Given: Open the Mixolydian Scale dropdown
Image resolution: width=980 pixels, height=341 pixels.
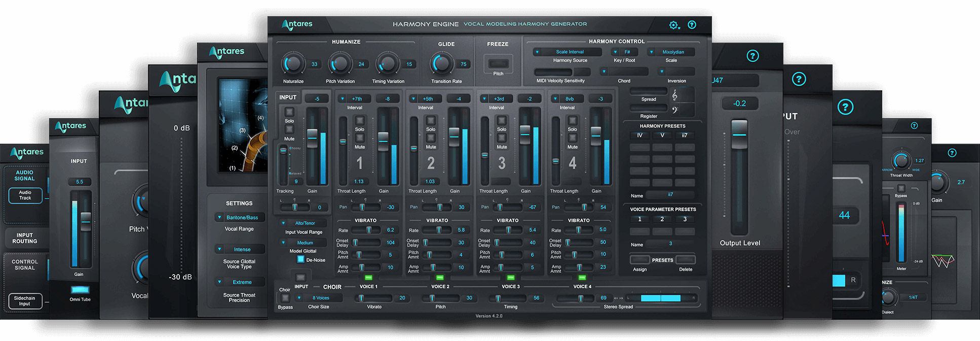Looking at the screenshot, I should pyautogui.click(x=671, y=52).
